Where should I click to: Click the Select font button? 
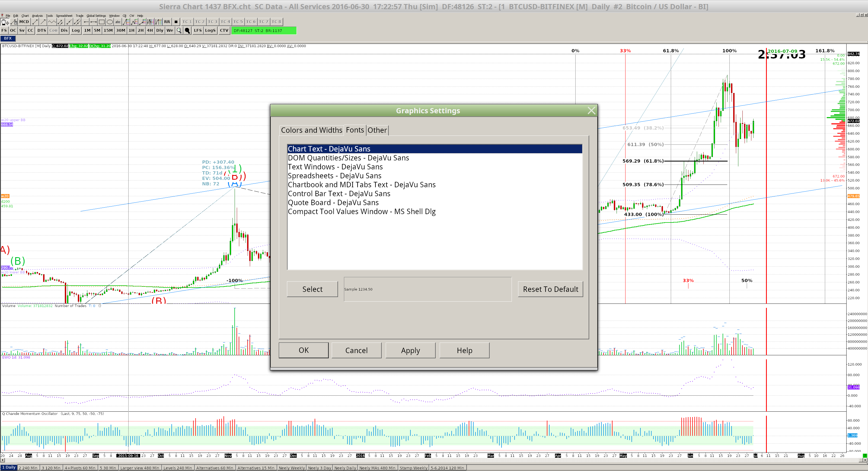coord(312,289)
